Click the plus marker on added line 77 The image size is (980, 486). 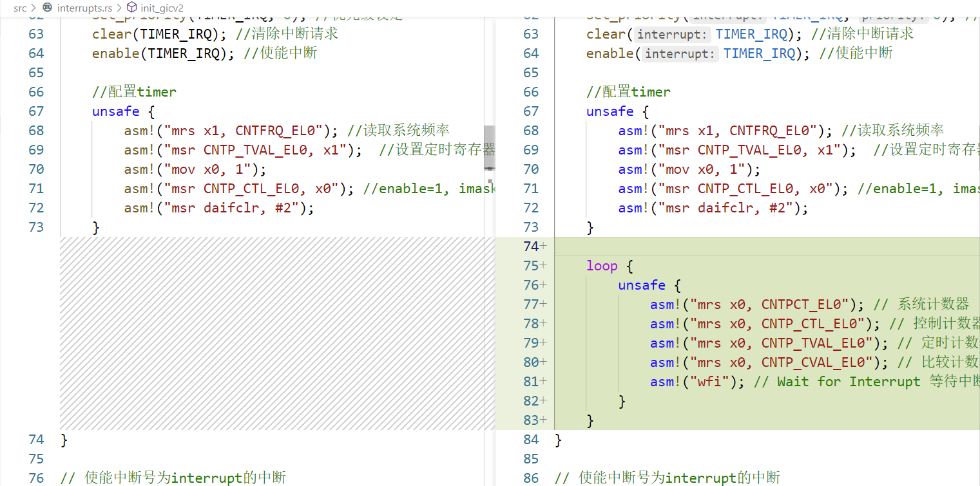(544, 304)
